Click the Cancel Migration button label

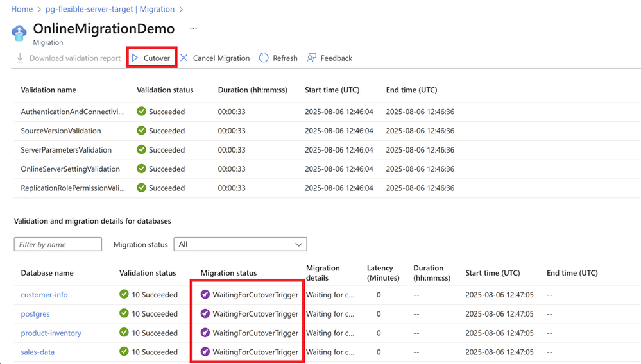(x=221, y=58)
